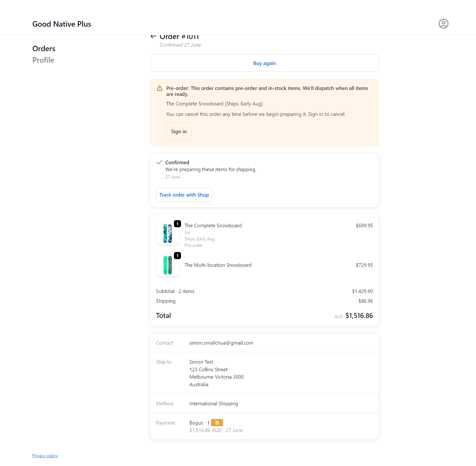The height and width of the screenshot is (466, 476).
Task: Open the account profile icon
Action: 443,24
